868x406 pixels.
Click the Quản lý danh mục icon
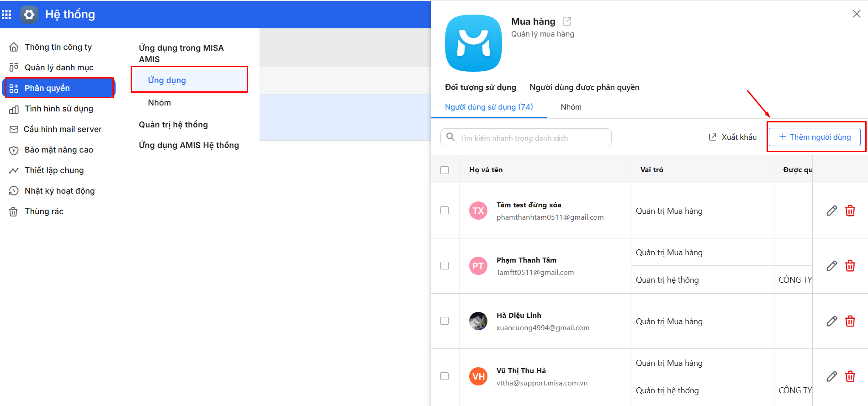pyautogui.click(x=14, y=68)
